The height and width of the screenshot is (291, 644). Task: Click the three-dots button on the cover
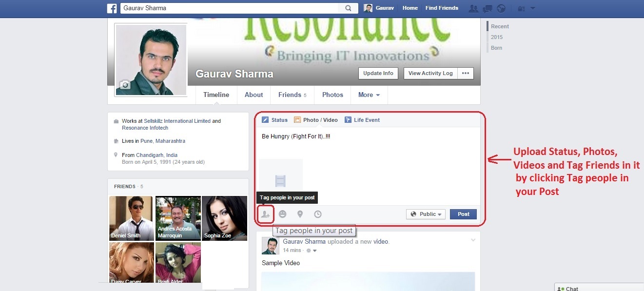click(466, 73)
